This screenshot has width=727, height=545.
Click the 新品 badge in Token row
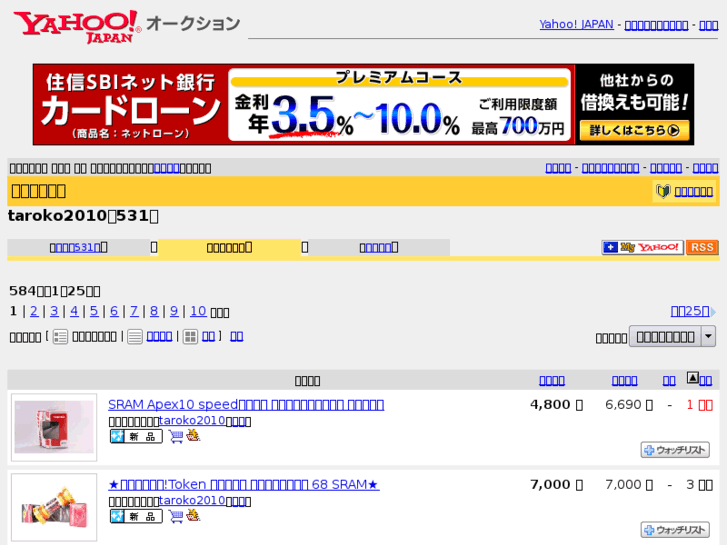(136, 516)
